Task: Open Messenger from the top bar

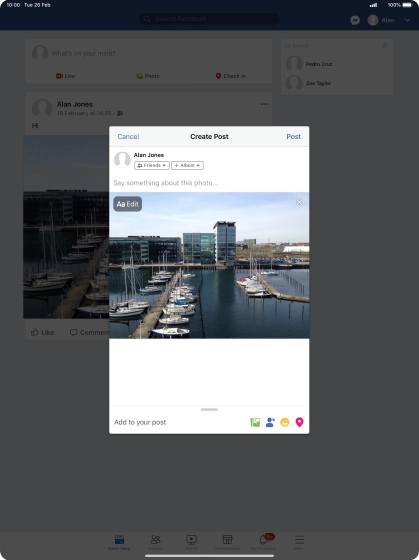Action: 355,20
